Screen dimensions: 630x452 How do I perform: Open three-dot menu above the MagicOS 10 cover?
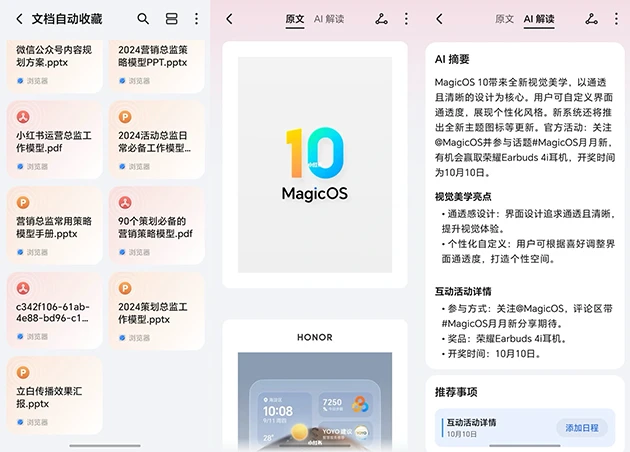(406, 19)
